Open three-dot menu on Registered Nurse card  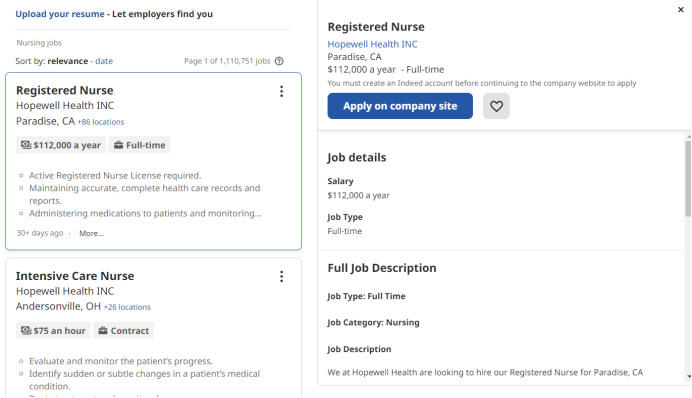[282, 91]
